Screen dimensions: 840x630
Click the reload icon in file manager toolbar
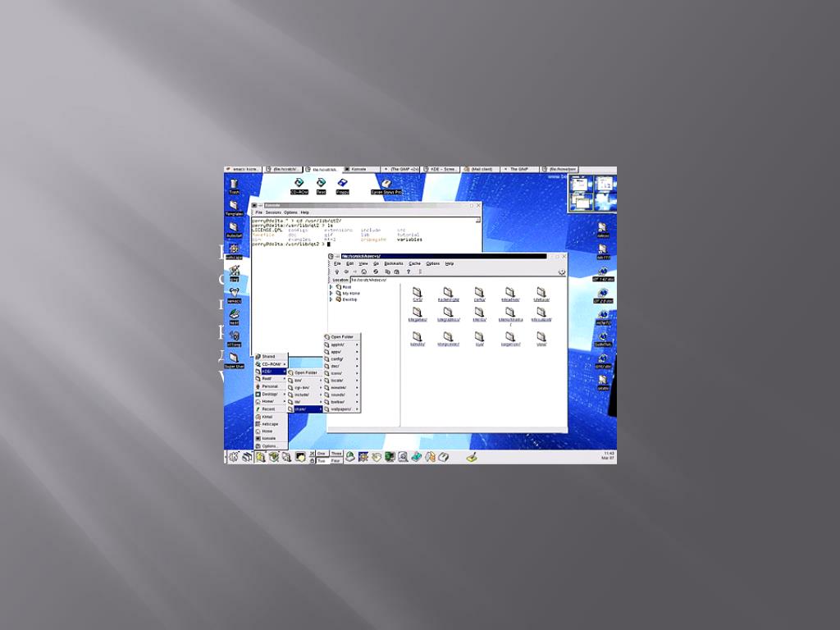[x=376, y=272]
